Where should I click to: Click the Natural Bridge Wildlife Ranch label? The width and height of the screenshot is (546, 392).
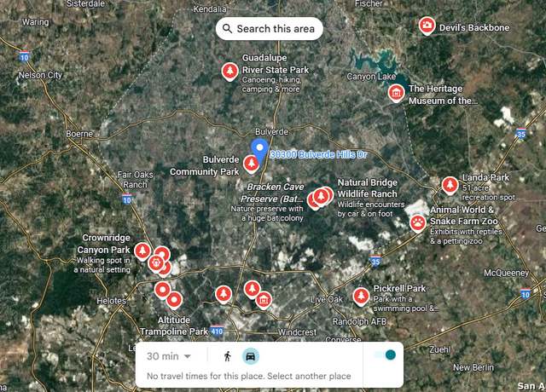click(368, 188)
